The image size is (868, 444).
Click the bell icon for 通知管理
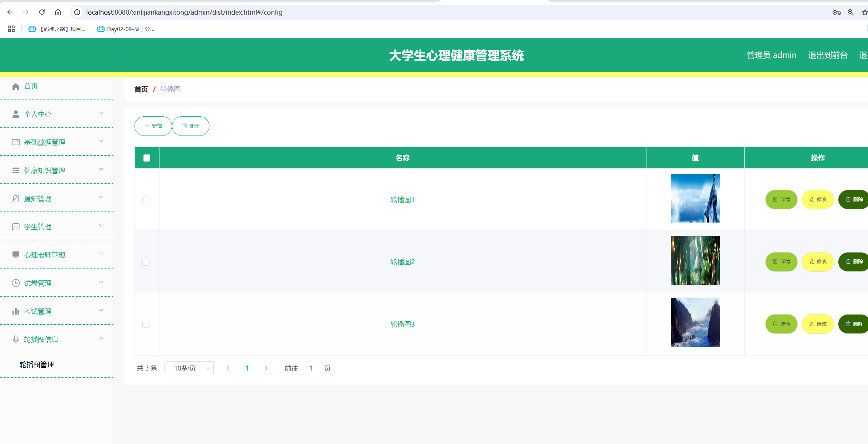(x=16, y=199)
